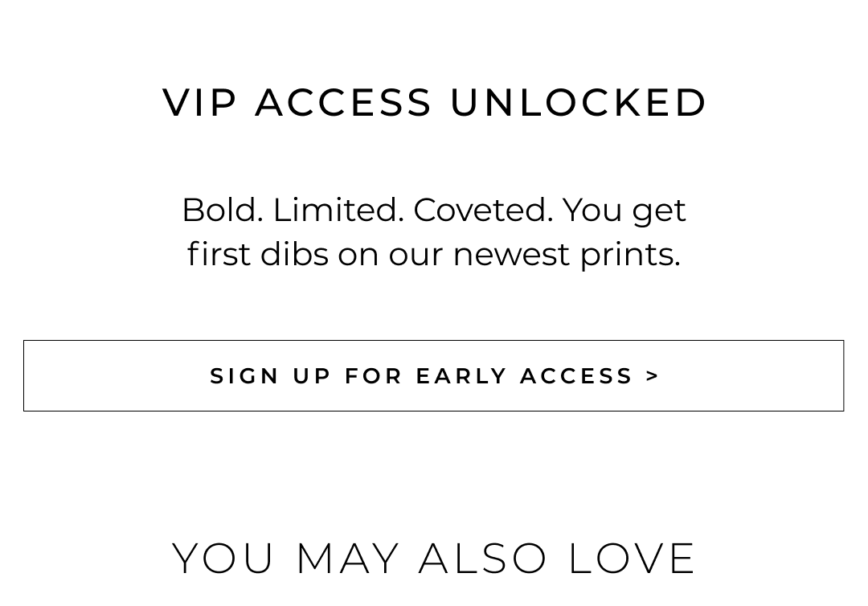Click the word "Bold." in the description

pyautogui.click(x=222, y=210)
